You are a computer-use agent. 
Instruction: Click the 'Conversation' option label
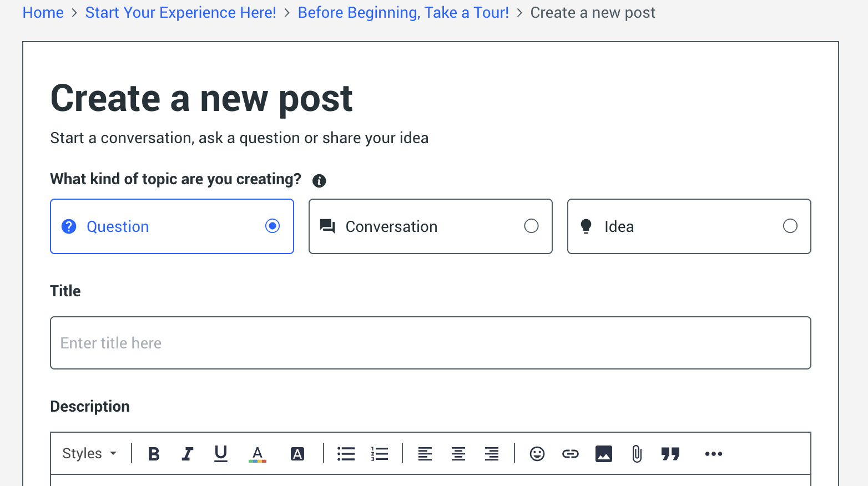tap(391, 226)
